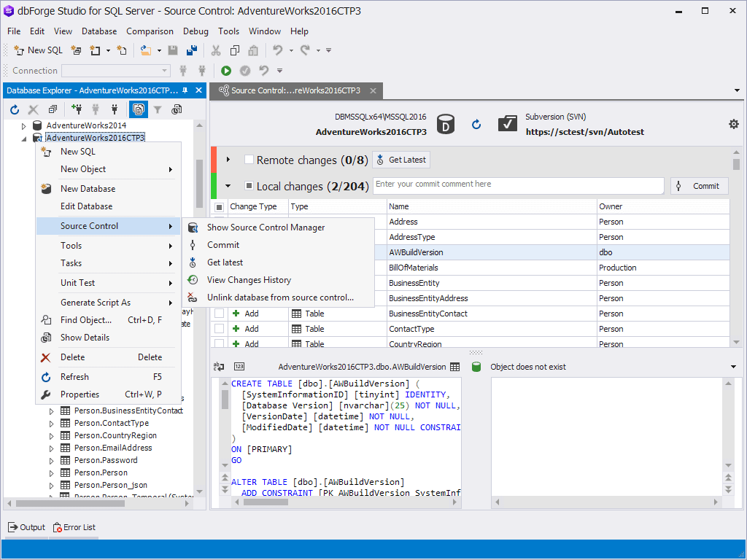747x560 pixels.
Task: Open the Comparison menu
Action: 150,31
